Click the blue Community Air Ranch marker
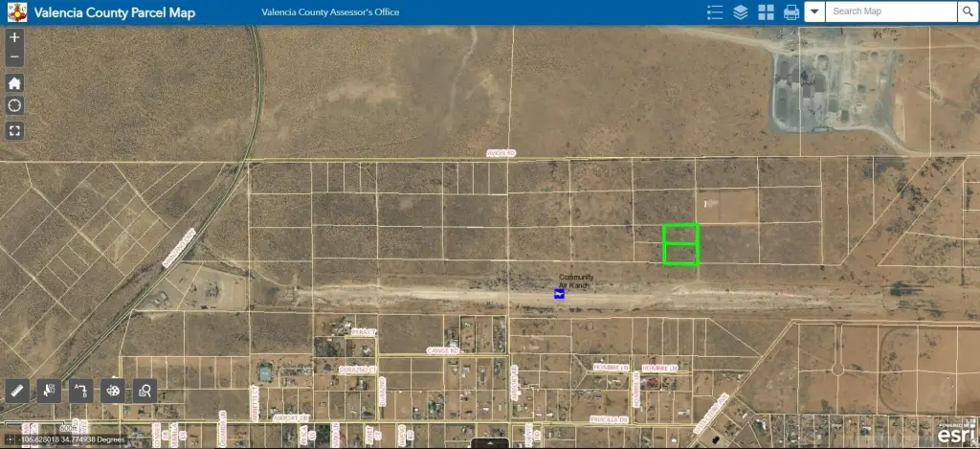This screenshot has height=449, width=980. (x=559, y=294)
